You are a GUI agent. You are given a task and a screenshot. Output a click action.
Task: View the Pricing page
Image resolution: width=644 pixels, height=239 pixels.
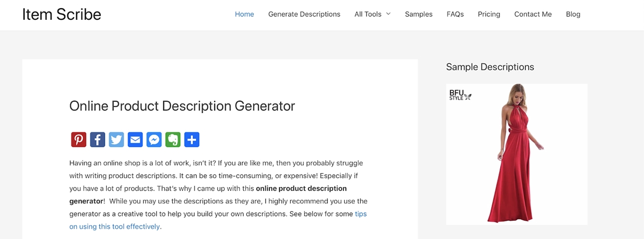[x=489, y=14]
